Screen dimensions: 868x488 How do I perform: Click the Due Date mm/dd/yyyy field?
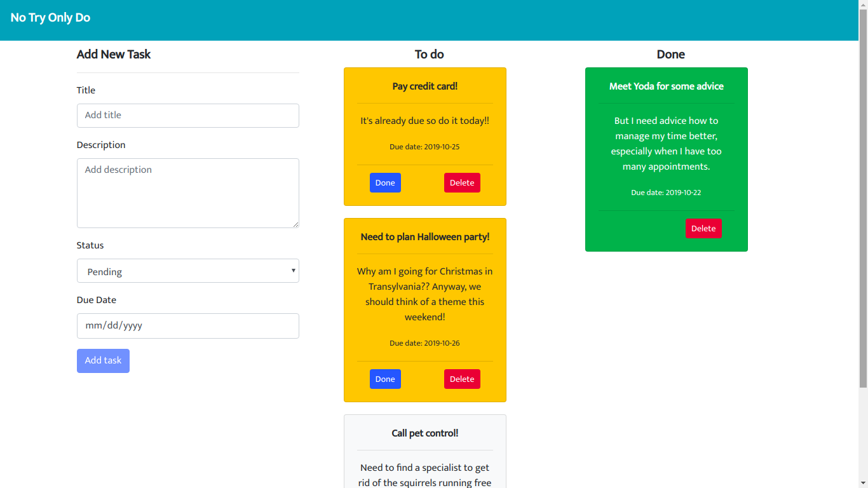[x=187, y=326]
